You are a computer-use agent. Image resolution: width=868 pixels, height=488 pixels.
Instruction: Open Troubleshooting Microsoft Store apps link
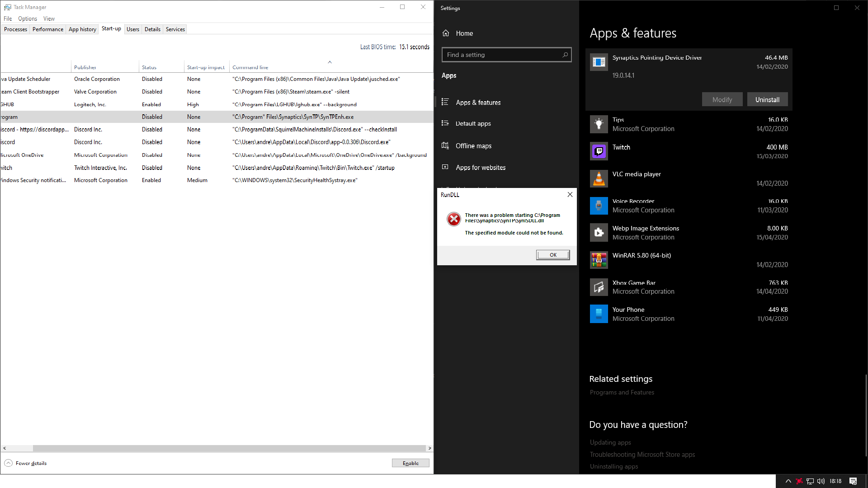pos(642,455)
